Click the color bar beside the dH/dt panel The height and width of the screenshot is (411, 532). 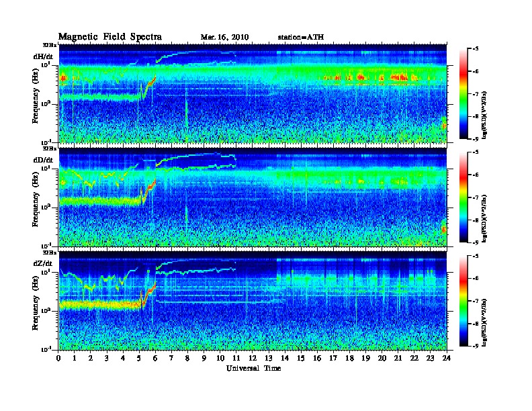coord(463,94)
